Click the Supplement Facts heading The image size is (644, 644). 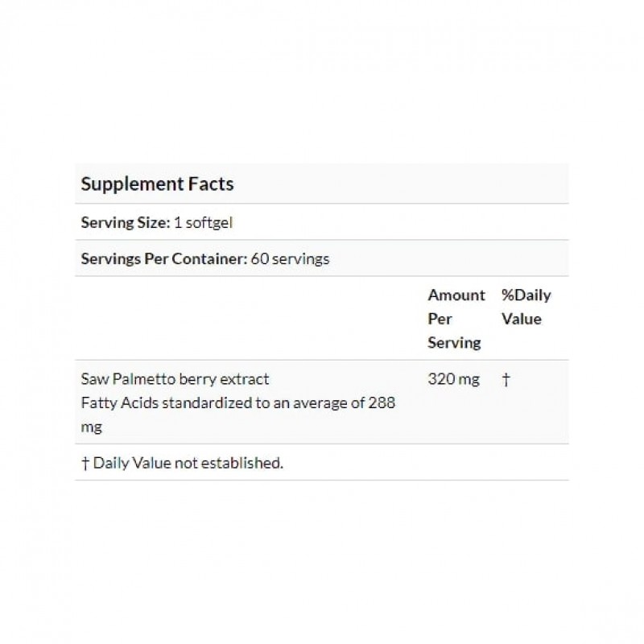157,184
